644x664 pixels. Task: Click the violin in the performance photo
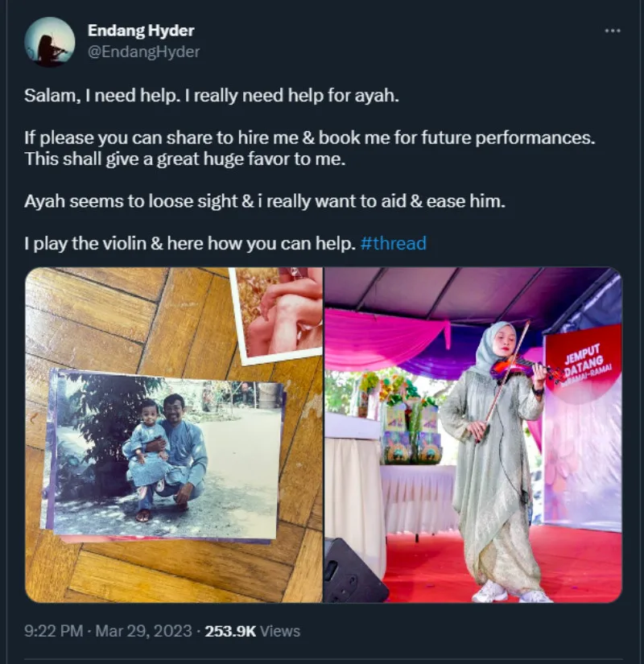[527, 369]
